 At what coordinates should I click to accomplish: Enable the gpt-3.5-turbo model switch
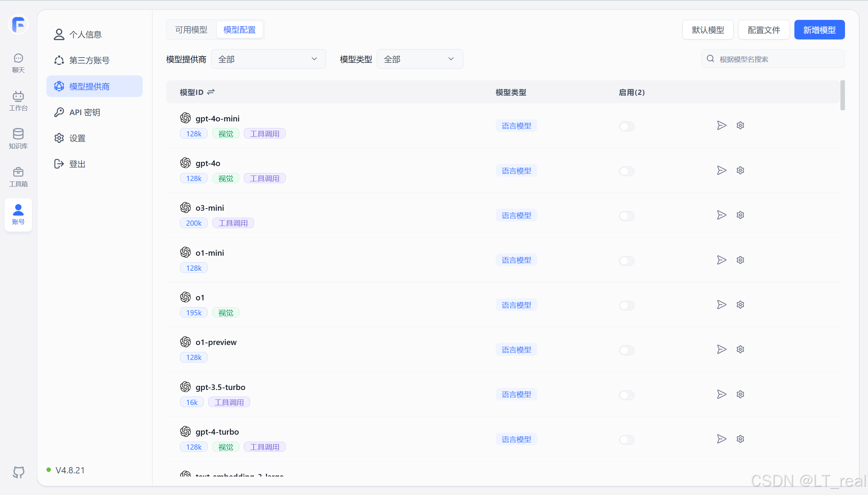pyautogui.click(x=627, y=395)
